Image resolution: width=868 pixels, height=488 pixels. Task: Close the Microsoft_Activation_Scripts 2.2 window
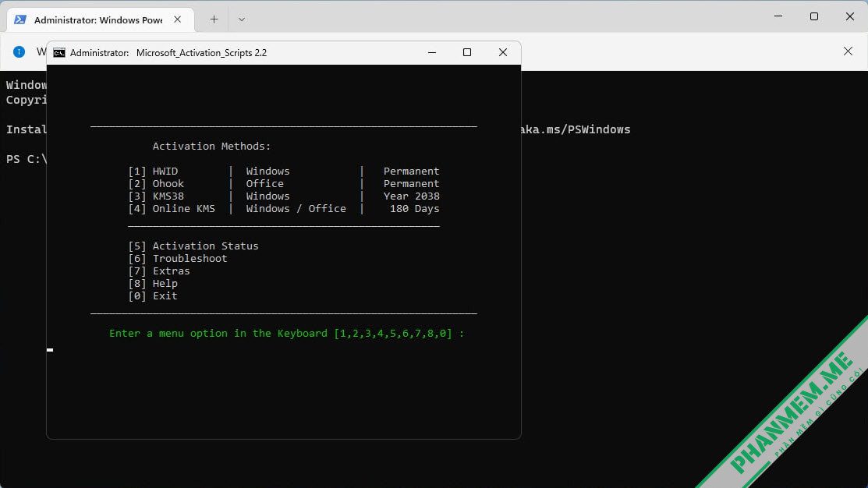[x=503, y=52]
